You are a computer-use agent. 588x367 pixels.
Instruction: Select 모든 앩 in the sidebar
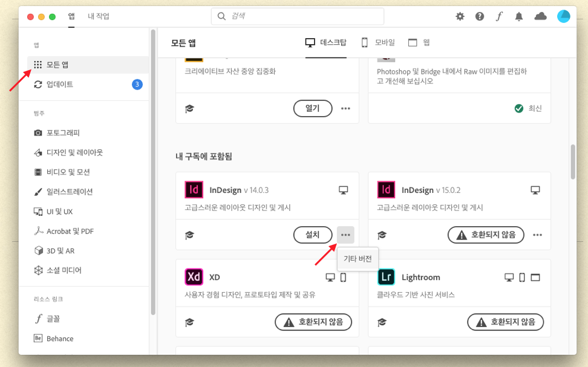[x=88, y=65]
